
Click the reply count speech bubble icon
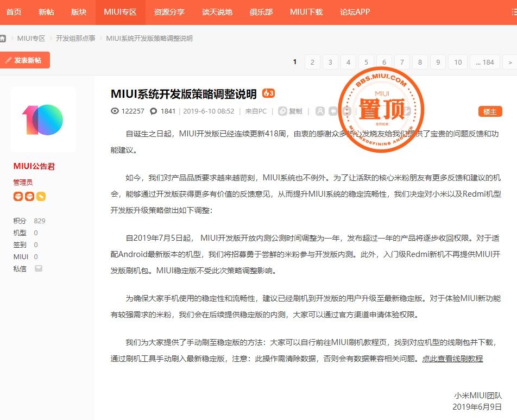click(153, 111)
